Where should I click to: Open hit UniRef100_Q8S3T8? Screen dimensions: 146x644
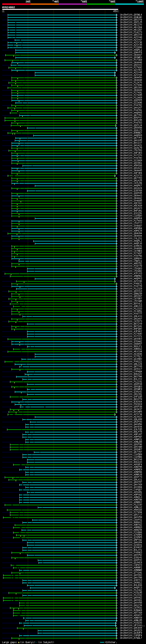(131, 20)
